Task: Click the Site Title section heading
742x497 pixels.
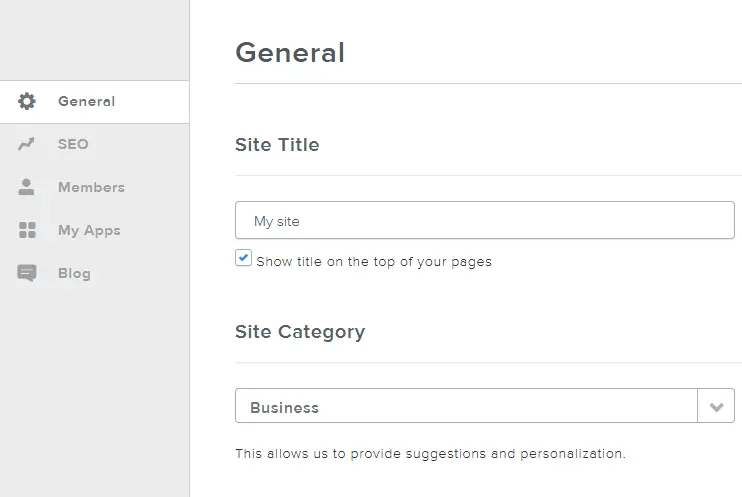Action: 277,144
